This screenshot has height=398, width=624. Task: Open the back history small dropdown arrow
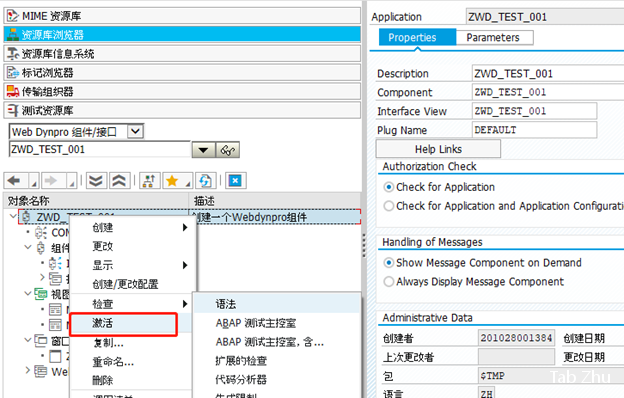[x=34, y=182]
